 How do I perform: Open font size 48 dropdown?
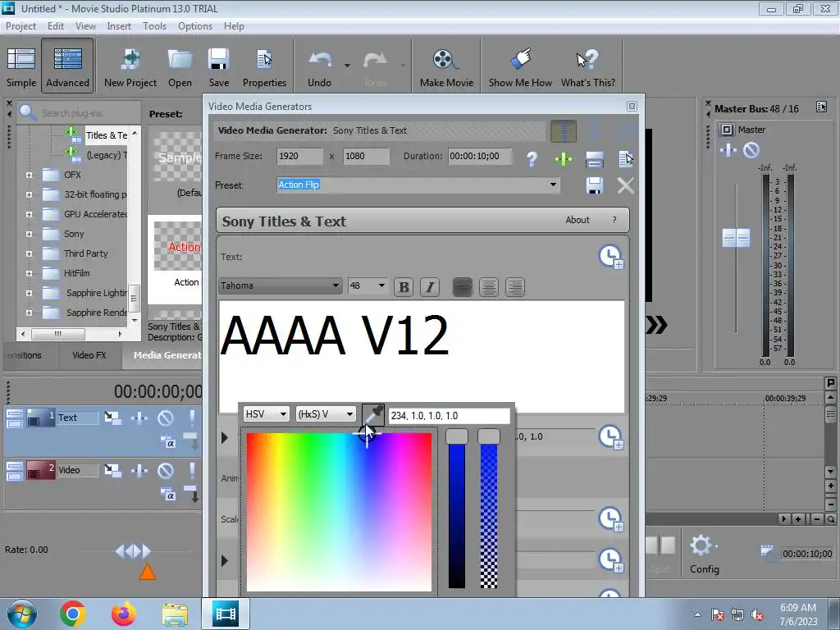(x=381, y=285)
